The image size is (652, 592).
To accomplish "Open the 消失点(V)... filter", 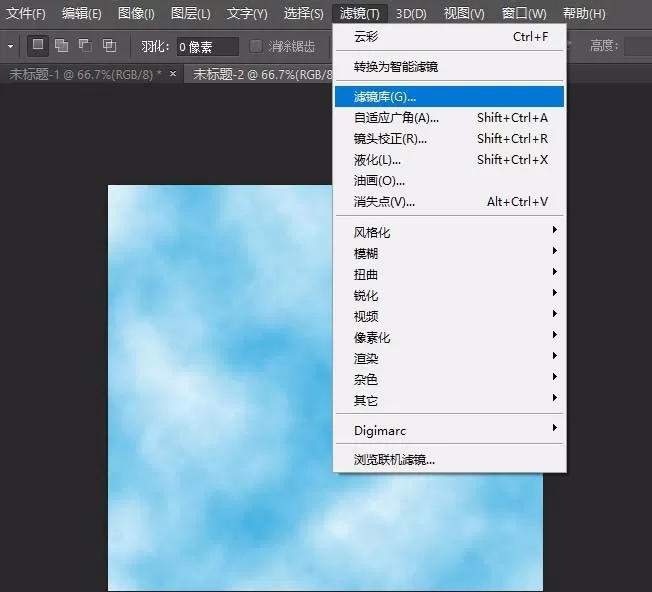I will (449, 202).
